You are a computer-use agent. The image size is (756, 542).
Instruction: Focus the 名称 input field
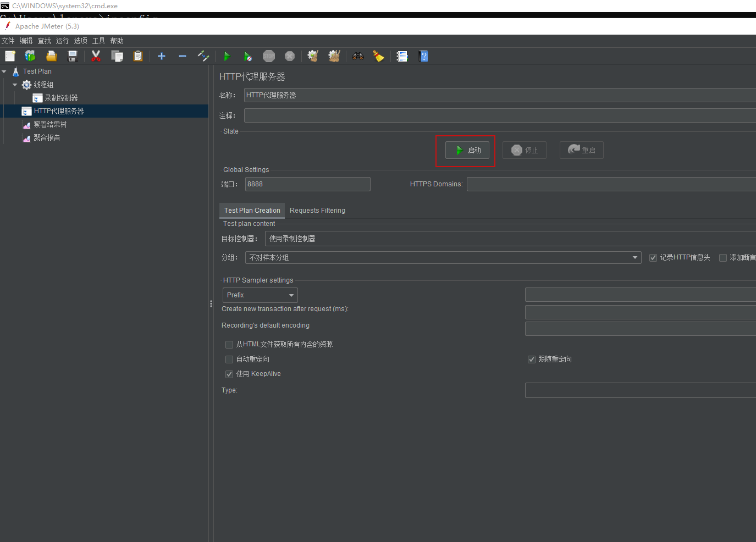(x=500, y=95)
